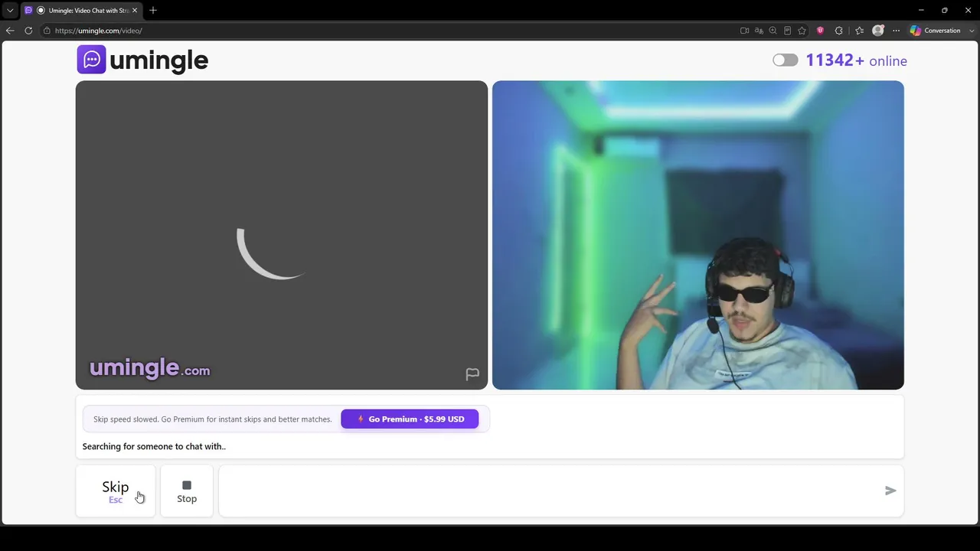The height and width of the screenshot is (551, 980).
Task: Click the 'Searching for someone to chat with' text
Action: pyautogui.click(x=154, y=446)
